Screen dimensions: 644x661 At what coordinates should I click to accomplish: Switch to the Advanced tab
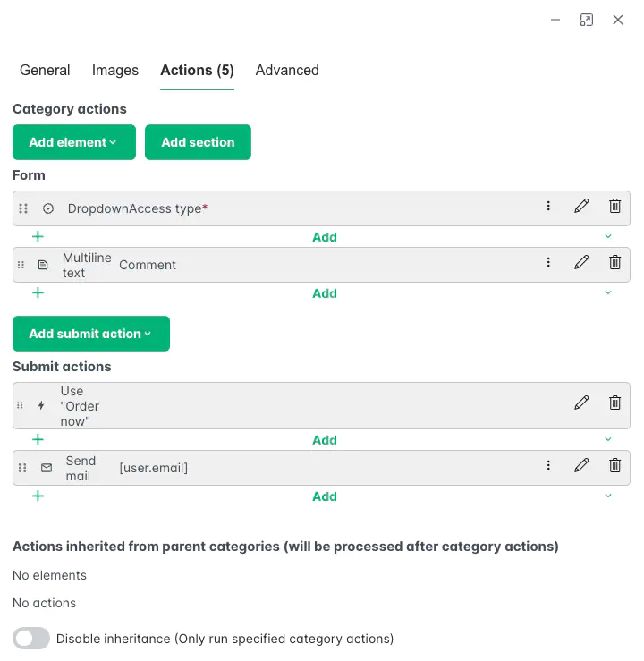click(x=287, y=70)
